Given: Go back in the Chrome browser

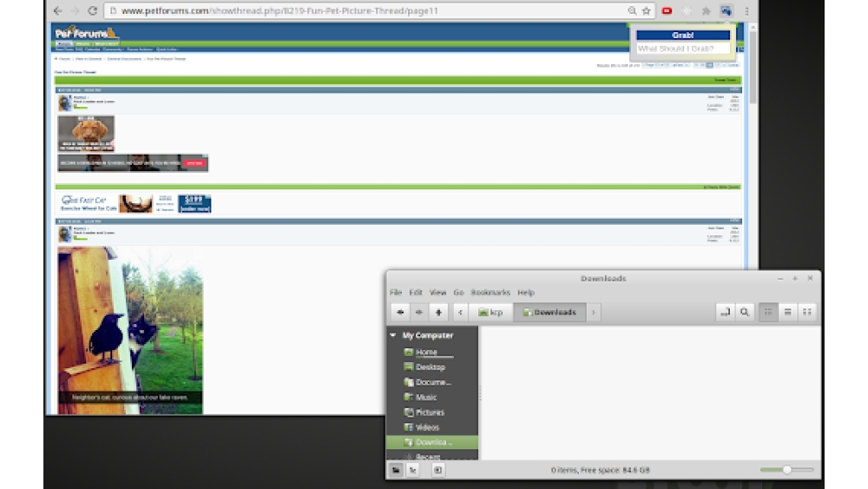Looking at the screenshot, I should [x=57, y=10].
